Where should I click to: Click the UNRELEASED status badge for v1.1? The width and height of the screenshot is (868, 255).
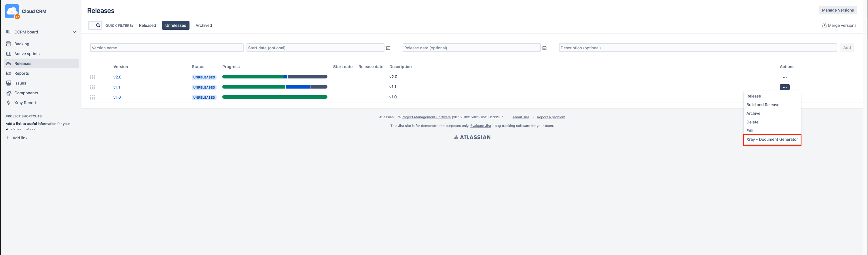(x=204, y=87)
